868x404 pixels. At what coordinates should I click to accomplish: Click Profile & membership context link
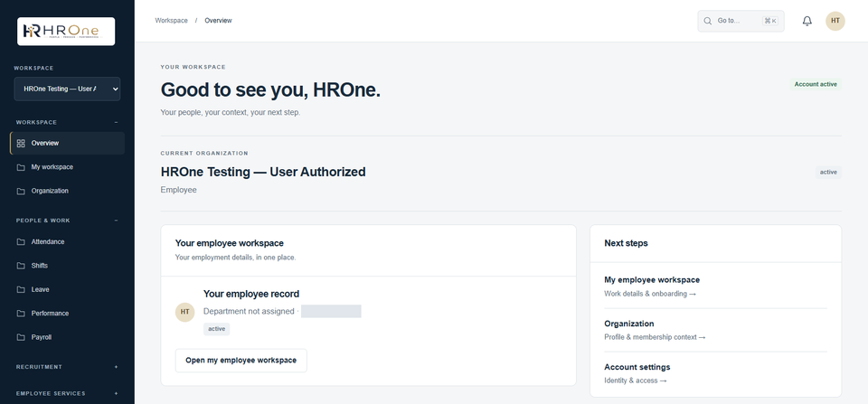(x=655, y=337)
